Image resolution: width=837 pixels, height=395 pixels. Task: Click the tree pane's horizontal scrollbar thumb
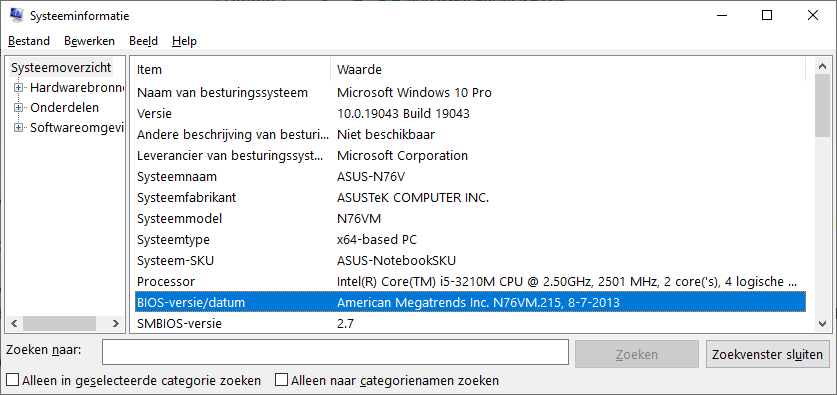(59, 323)
